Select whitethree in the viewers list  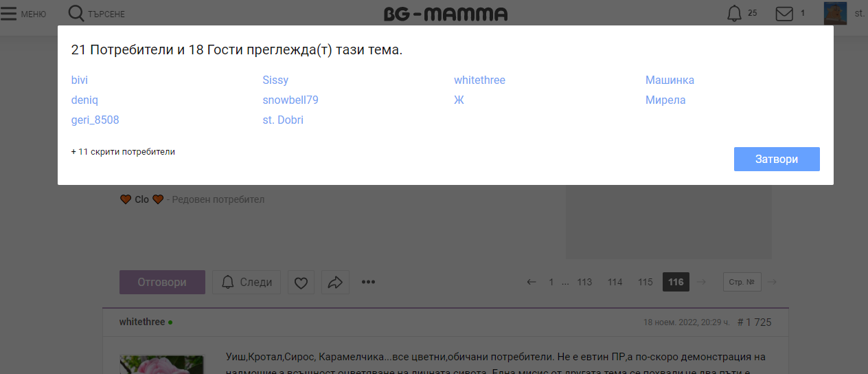coord(479,80)
